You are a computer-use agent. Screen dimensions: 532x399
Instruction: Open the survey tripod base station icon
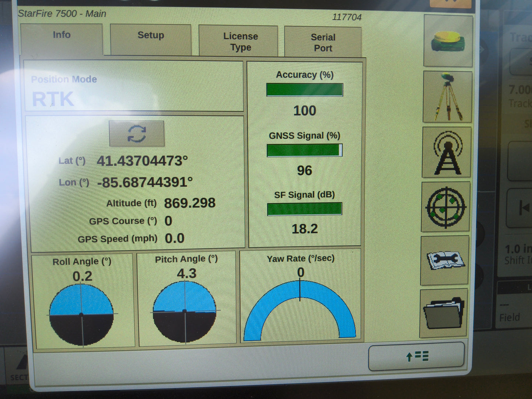point(447,97)
